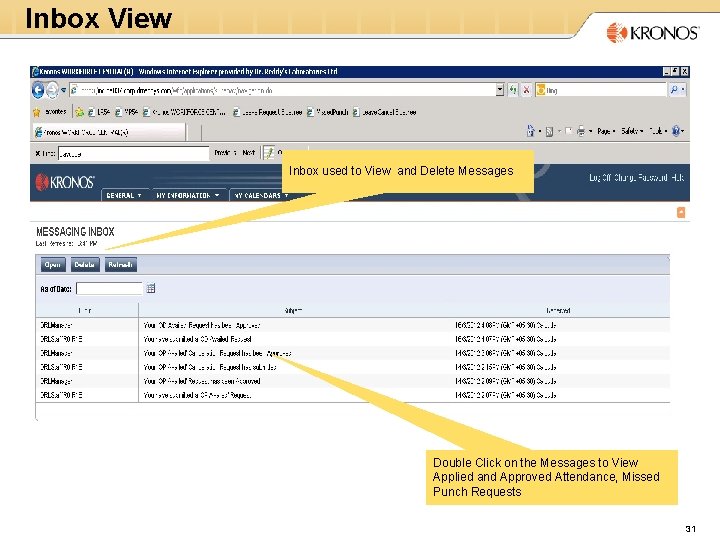Click the green Refresh page icon
This screenshot has height=540, width=720.
(x=513, y=90)
